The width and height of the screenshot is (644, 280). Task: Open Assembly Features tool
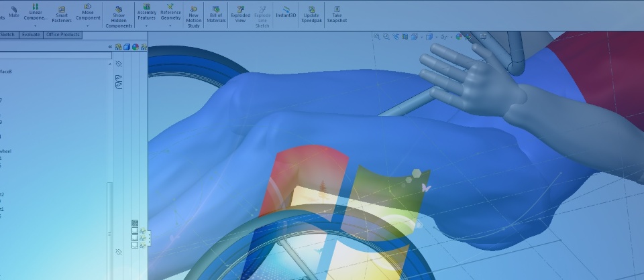[x=147, y=12]
